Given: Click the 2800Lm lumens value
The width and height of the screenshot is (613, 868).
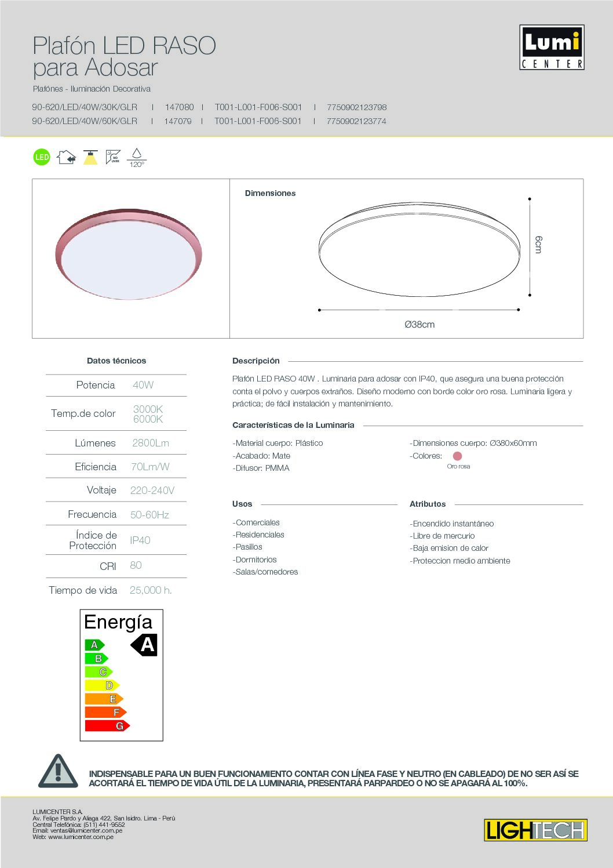Looking at the screenshot, I should pyautogui.click(x=151, y=443).
